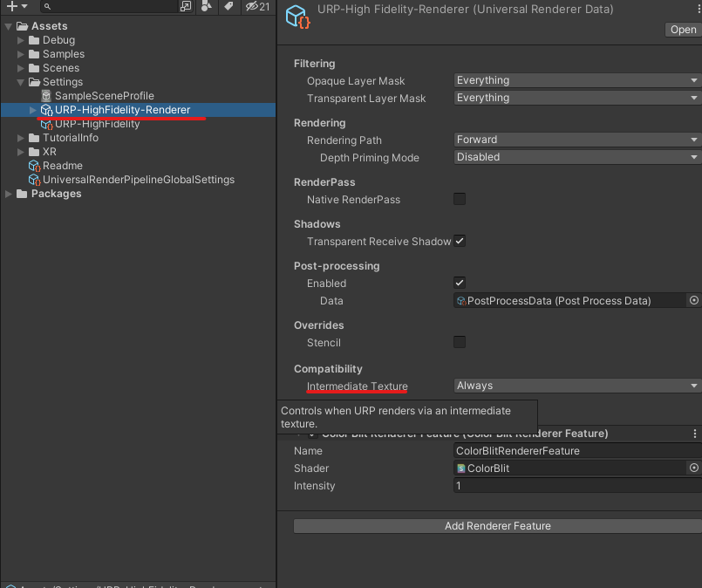Click the kebab menu on Color Blit Renderer Feature
This screenshot has height=588, width=702.
(694, 434)
